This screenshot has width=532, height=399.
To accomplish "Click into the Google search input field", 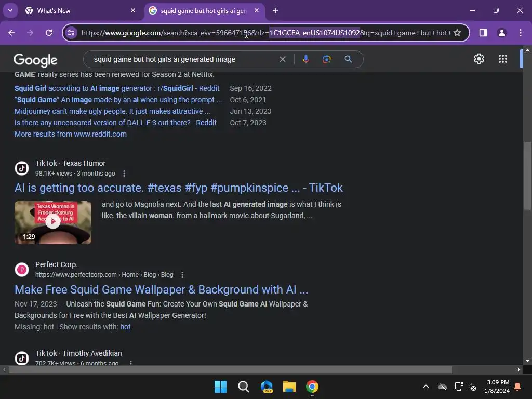I will 183,59.
